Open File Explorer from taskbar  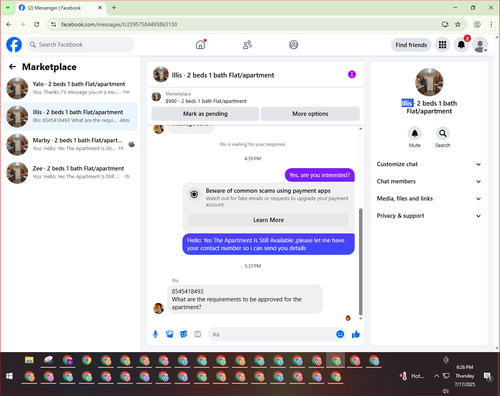click(29, 360)
